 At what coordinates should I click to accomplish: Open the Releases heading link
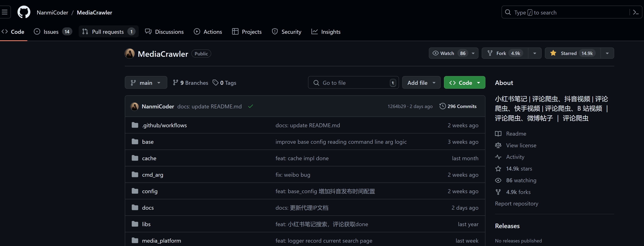pyautogui.click(x=507, y=226)
